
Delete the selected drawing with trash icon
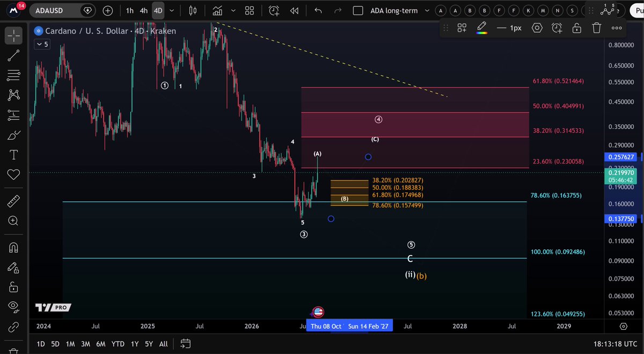click(x=596, y=28)
